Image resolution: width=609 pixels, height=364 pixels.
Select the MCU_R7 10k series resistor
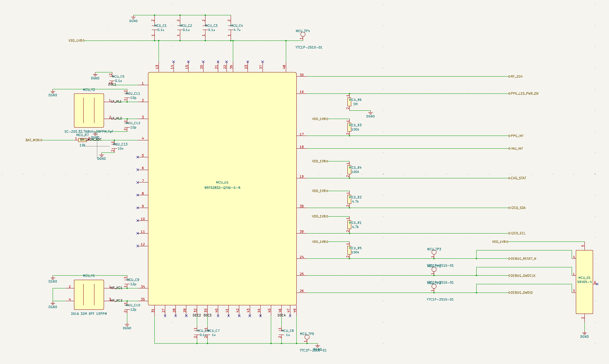click(x=82, y=140)
